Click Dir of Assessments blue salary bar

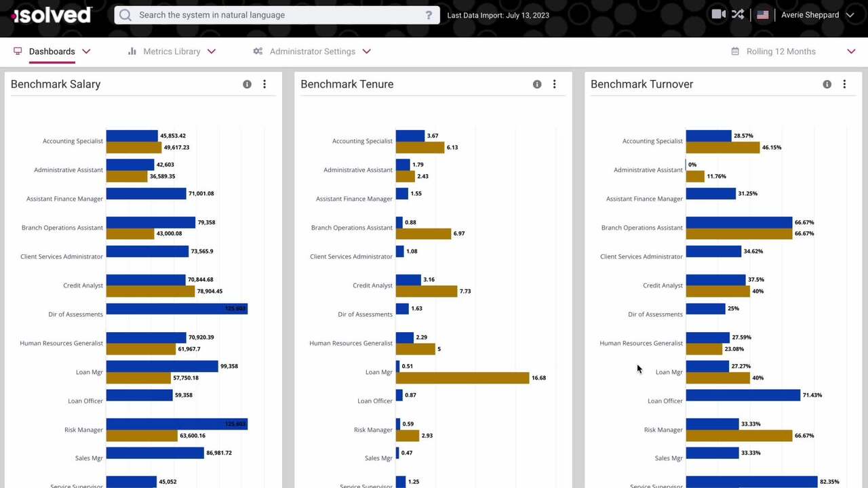click(x=176, y=309)
